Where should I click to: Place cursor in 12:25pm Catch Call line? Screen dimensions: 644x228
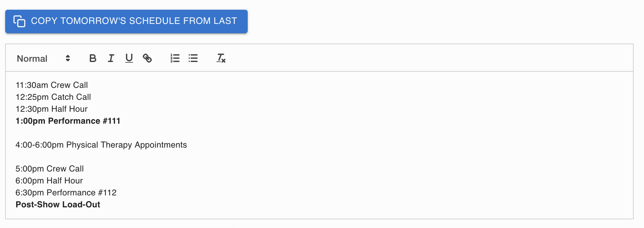pyautogui.click(x=53, y=97)
